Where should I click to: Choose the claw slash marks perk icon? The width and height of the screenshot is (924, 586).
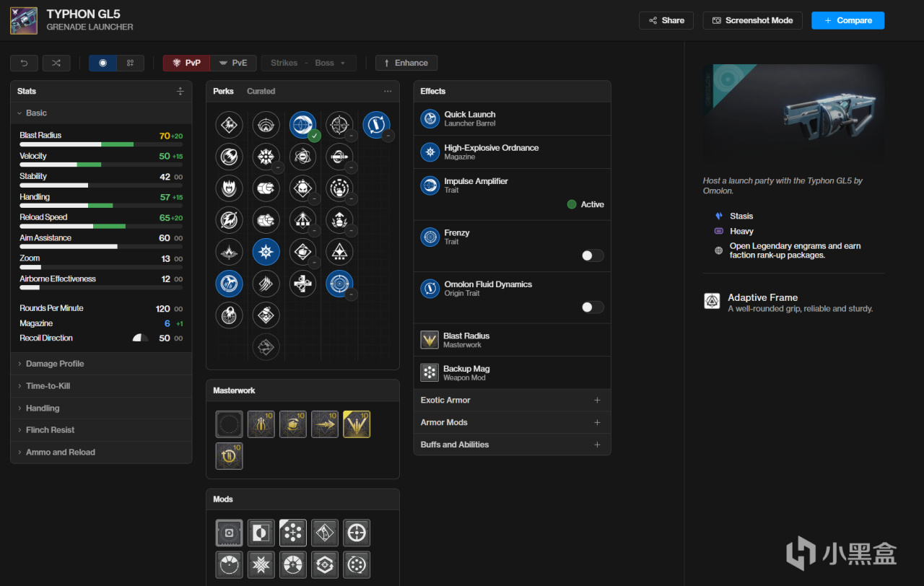(x=266, y=284)
